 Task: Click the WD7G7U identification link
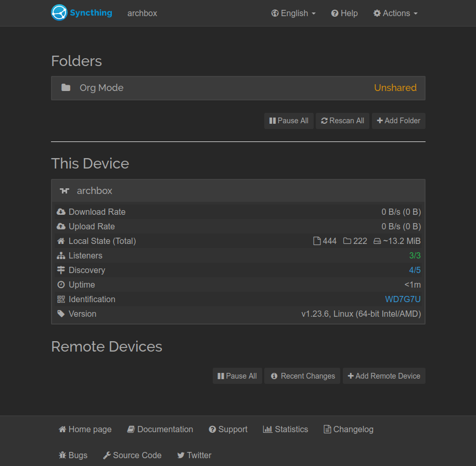pyautogui.click(x=403, y=299)
